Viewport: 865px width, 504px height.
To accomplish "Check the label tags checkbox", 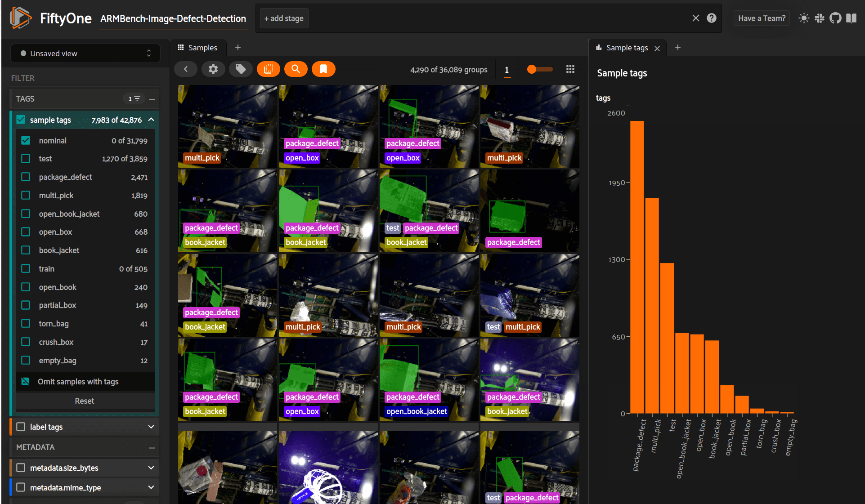I will tap(21, 427).
